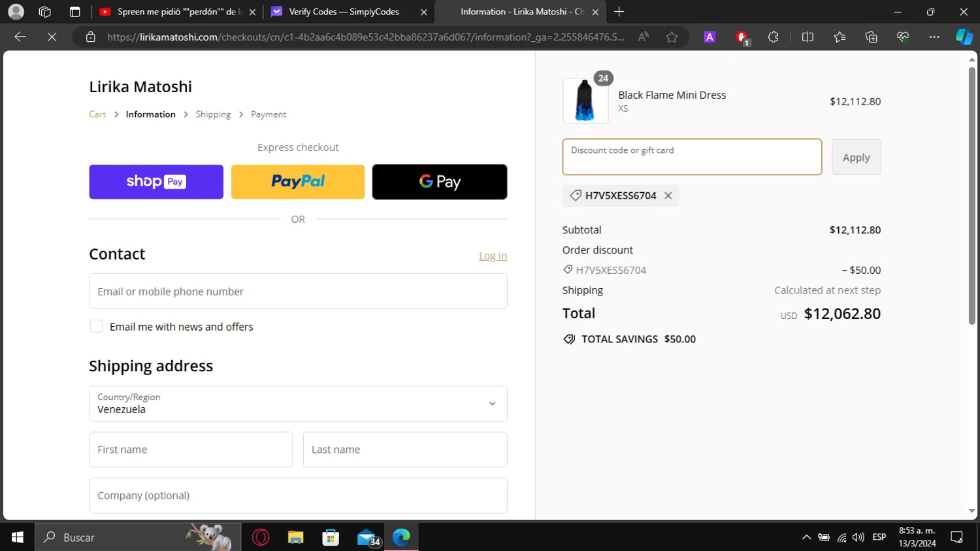Launch Opera from the taskbar
Screen dimensions: 980x551
(261, 537)
